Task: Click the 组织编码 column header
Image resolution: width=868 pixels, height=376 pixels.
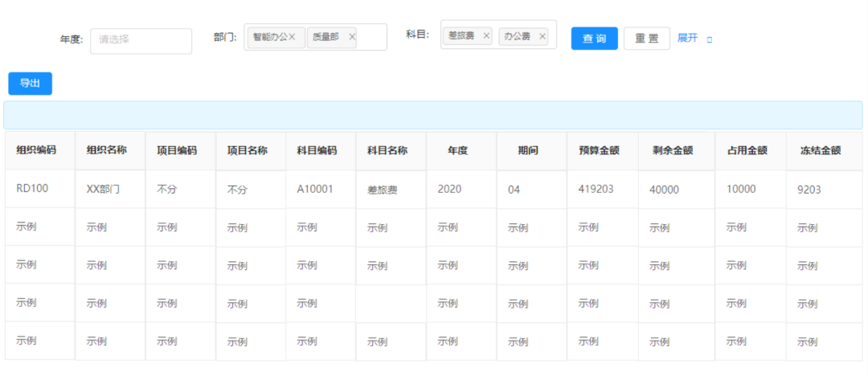Action: (36, 150)
